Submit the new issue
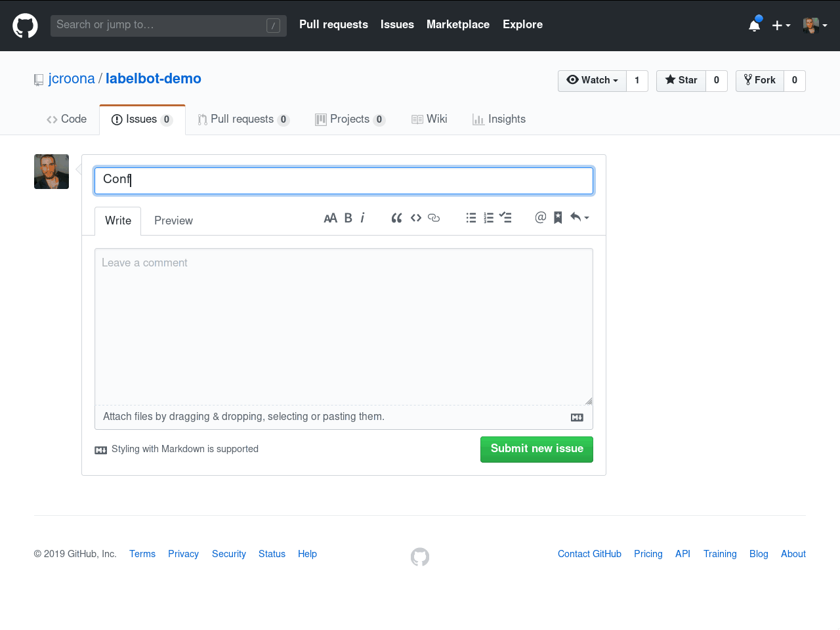The image size is (840, 630). [537, 450]
